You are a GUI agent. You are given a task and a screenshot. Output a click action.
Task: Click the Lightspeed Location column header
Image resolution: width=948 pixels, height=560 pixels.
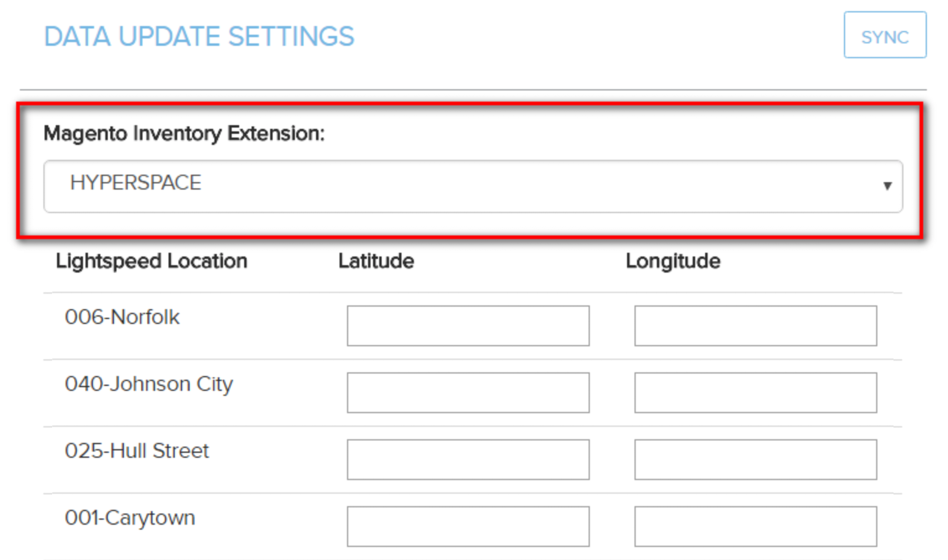tap(151, 261)
